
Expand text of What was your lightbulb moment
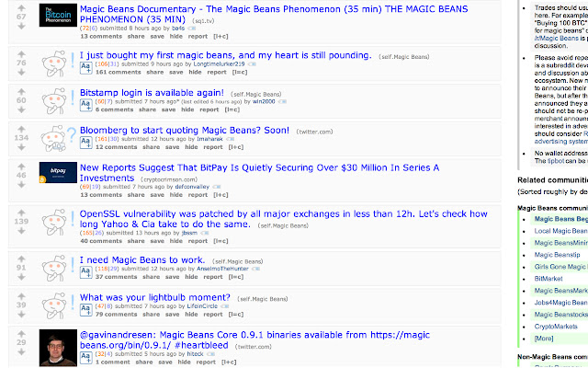[x=85, y=309]
